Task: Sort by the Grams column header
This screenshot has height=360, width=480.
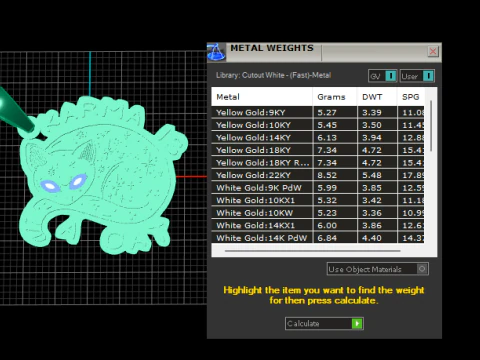Action: click(335, 97)
